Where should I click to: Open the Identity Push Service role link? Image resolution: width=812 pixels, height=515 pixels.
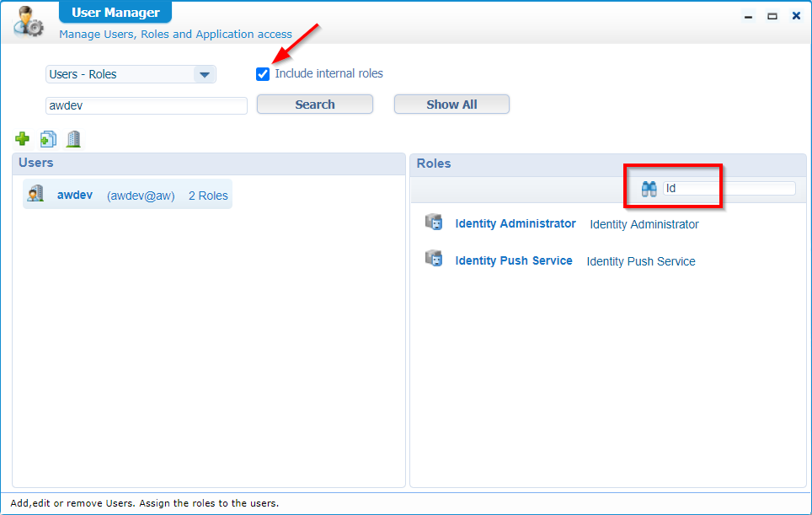(514, 260)
